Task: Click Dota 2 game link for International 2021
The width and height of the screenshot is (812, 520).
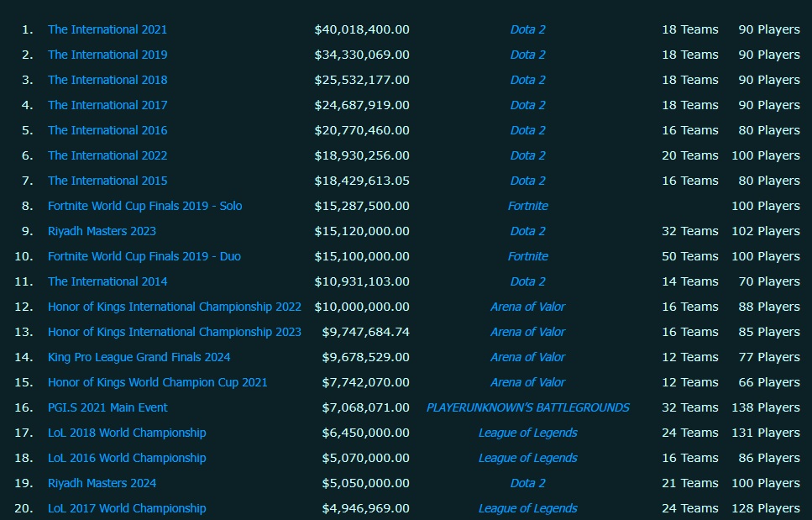Action: tap(527, 29)
